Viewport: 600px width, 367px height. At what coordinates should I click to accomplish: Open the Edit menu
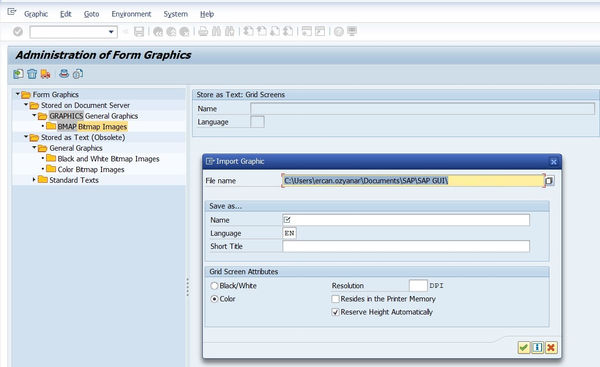click(x=65, y=14)
